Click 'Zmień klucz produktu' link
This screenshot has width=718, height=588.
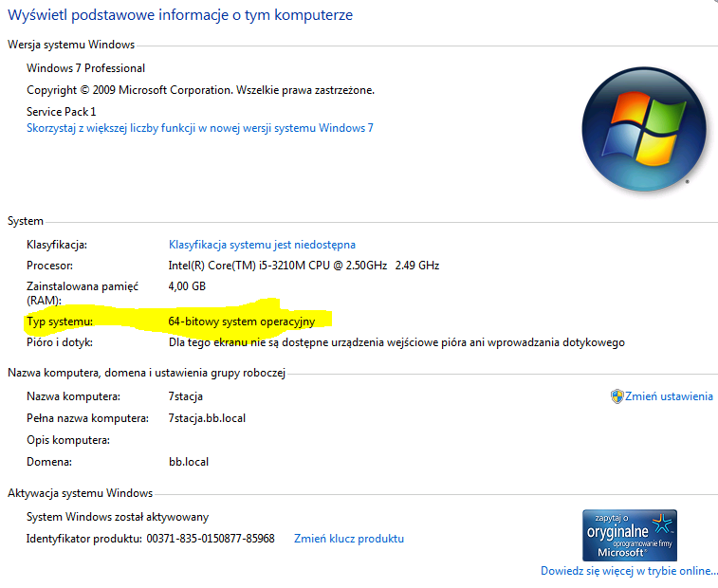[349, 539]
